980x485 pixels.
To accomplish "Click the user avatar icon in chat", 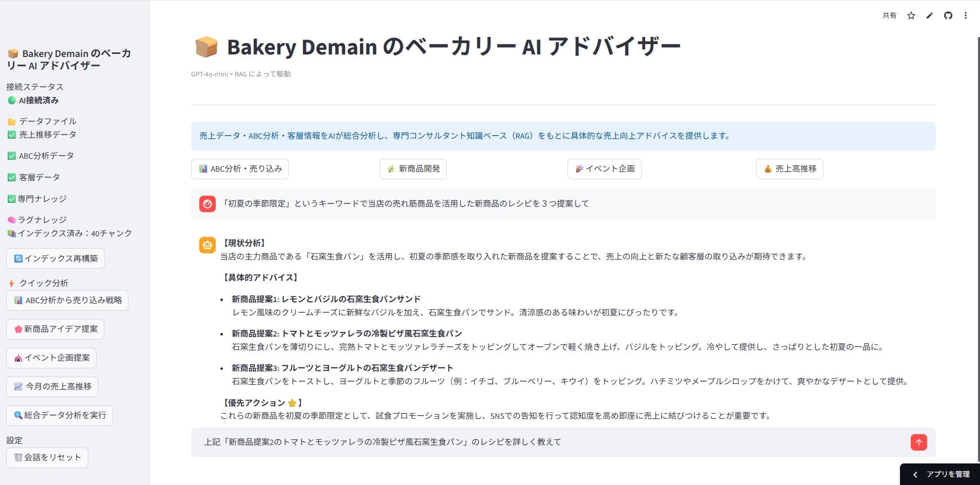I will pyautogui.click(x=208, y=204).
